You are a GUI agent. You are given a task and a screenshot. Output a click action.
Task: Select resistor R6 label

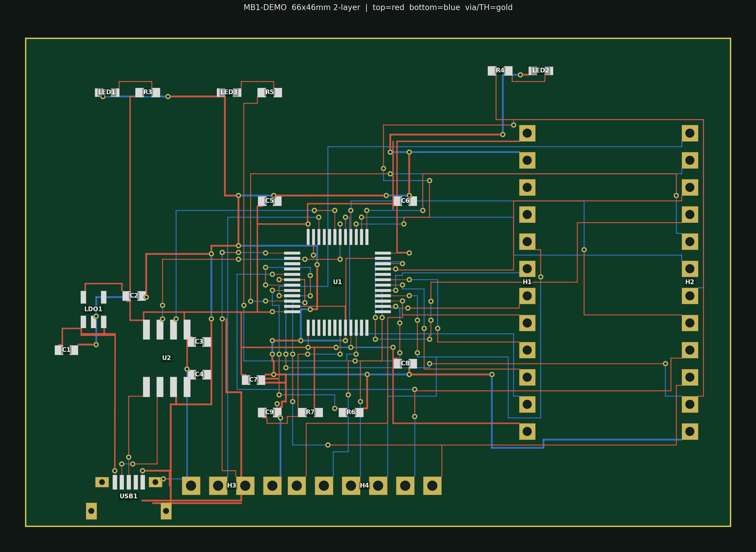coord(351,412)
